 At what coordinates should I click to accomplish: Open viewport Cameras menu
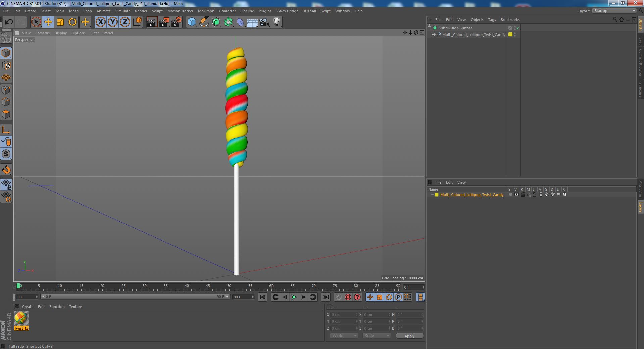click(x=42, y=33)
